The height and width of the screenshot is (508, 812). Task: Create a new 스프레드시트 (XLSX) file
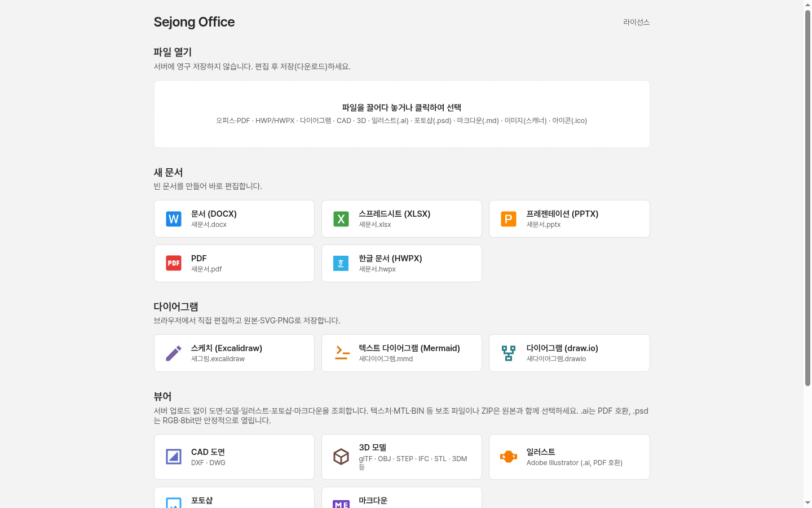coord(401,219)
